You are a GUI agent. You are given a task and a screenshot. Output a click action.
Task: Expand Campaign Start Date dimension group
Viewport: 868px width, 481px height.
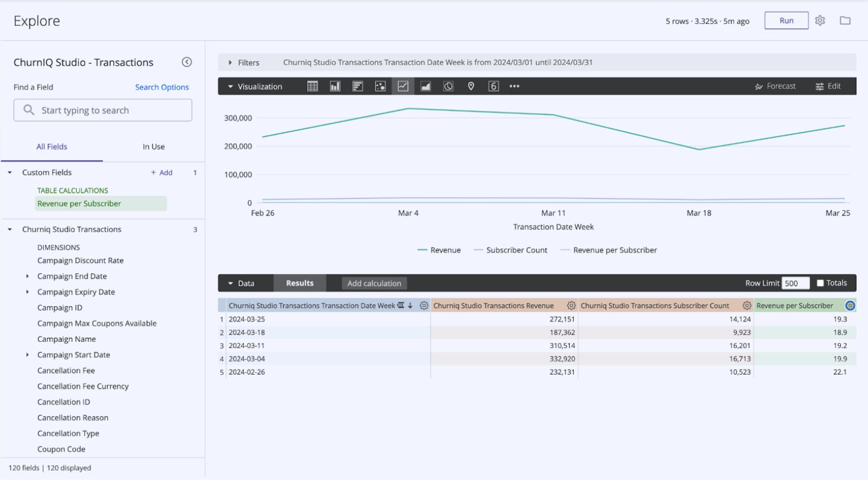point(27,355)
